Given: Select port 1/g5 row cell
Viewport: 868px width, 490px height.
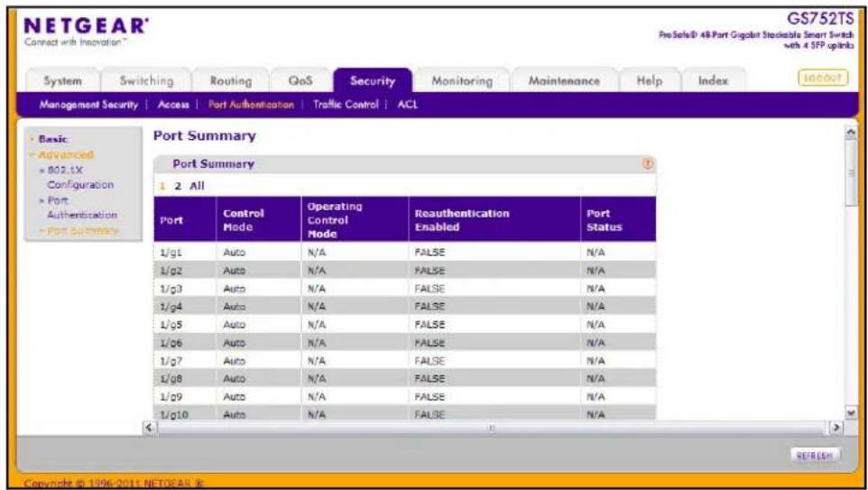Looking at the screenshot, I should (185, 325).
